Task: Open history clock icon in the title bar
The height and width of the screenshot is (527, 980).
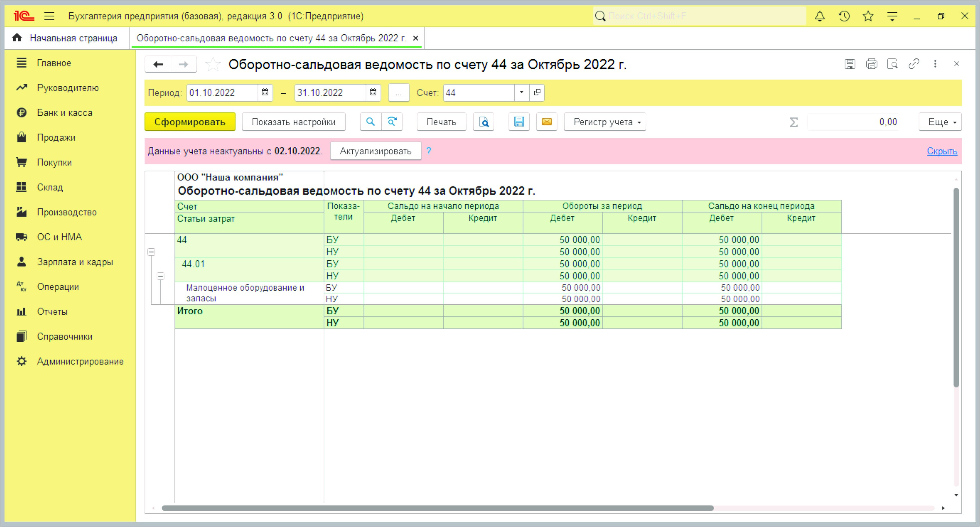Action: coord(844,16)
